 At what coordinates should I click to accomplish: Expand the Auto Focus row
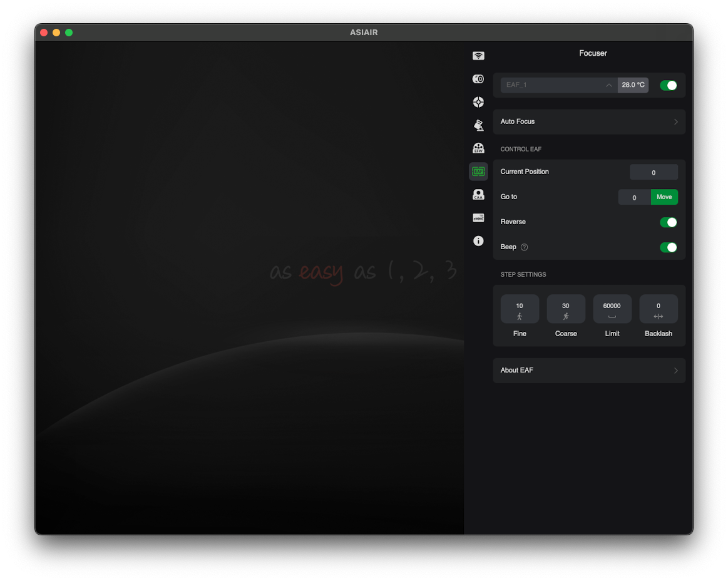(589, 121)
